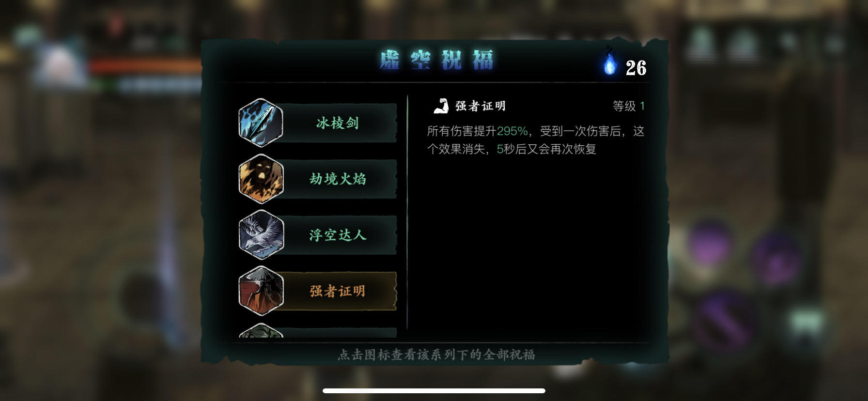Viewport: 868px width, 401px height.
Task: Select the 劫境火焰 blessing label
Action: (338, 179)
